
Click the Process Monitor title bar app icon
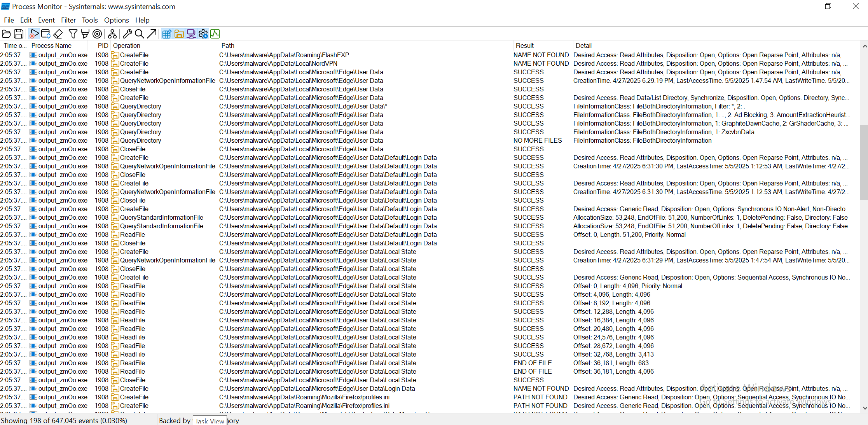(5, 6)
